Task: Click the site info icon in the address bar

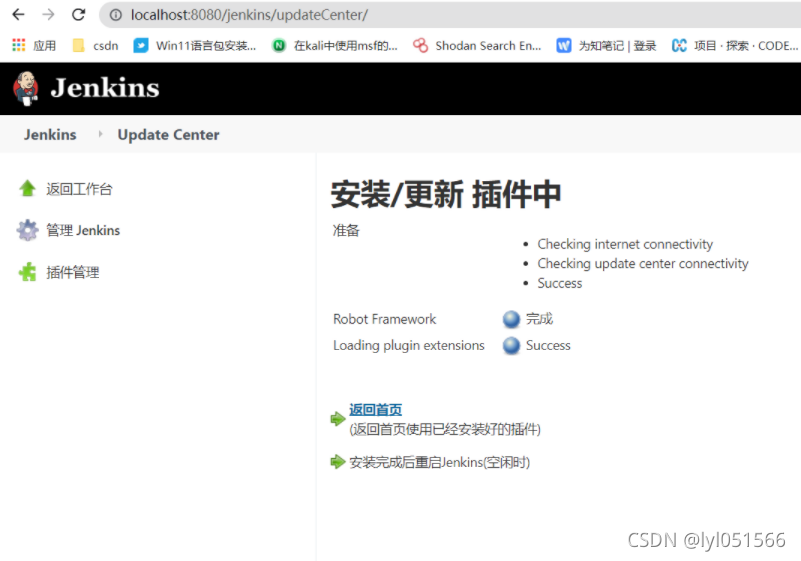Action: click(x=116, y=15)
